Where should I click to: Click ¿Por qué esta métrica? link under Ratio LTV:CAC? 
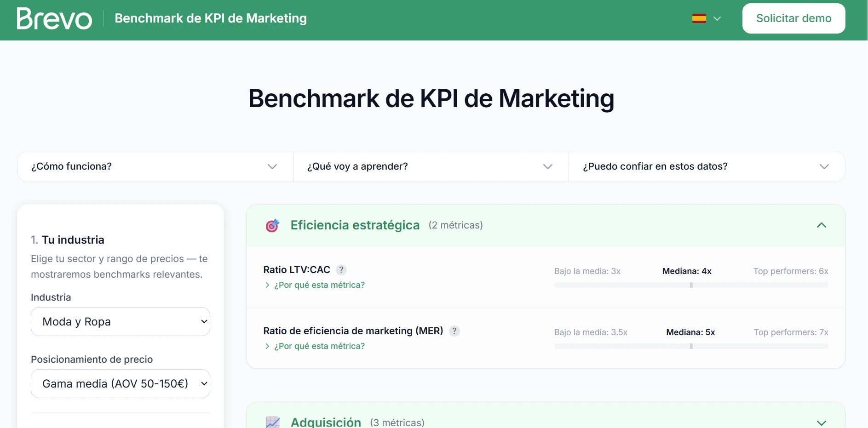tap(319, 285)
